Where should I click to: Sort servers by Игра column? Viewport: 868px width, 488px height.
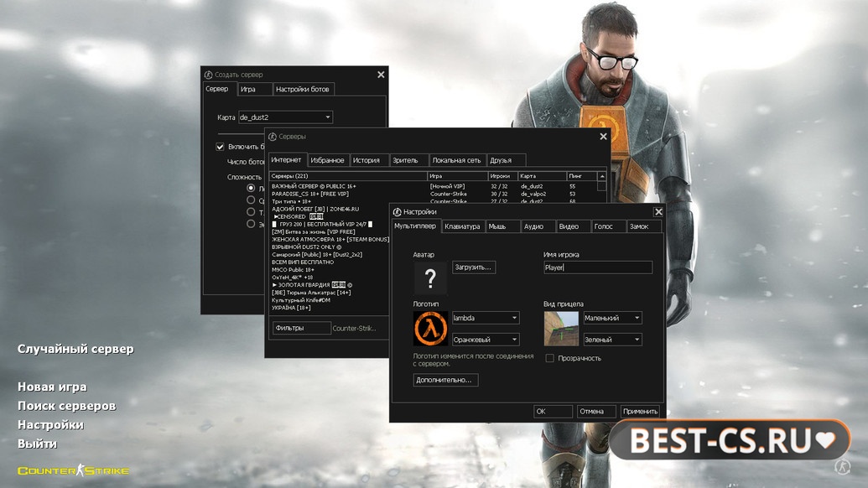(x=457, y=176)
